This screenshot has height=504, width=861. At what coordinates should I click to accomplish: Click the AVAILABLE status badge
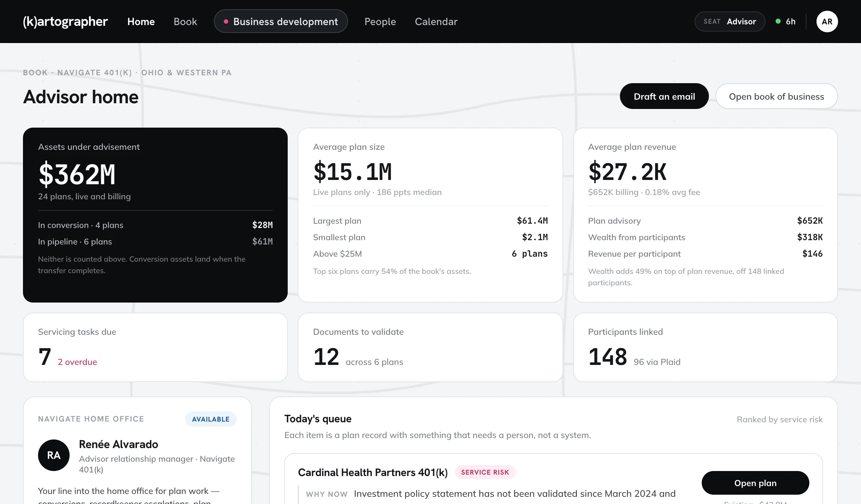coord(211,419)
